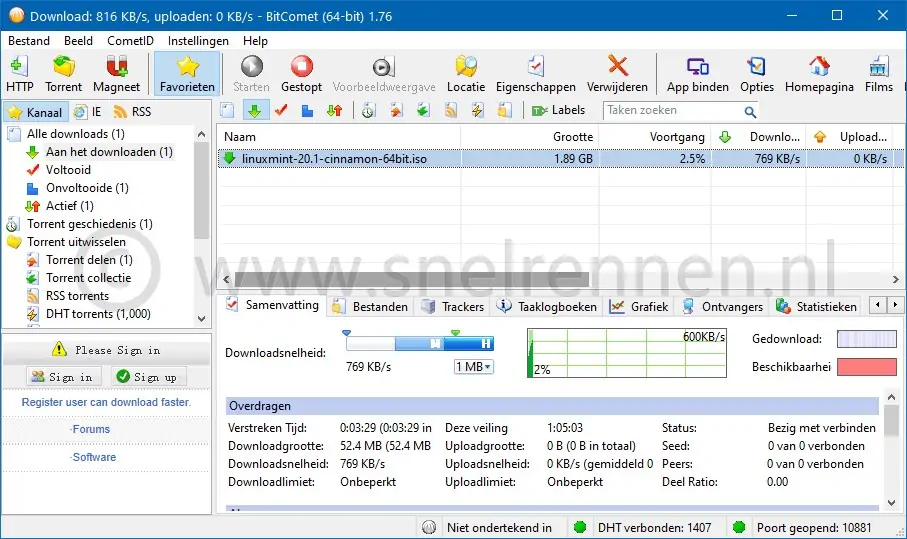The width and height of the screenshot is (907, 539).
Task: Open the Statistieken tab
Action: pyautogui.click(x=817, y=307)
